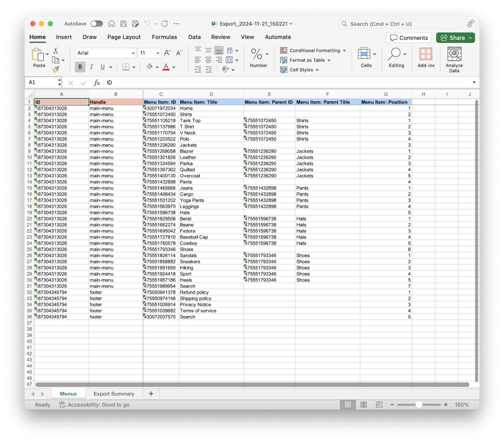The height and width of the screenshot is (442, 504).
Task: Open the Comments panel
Action: point(409,37)
